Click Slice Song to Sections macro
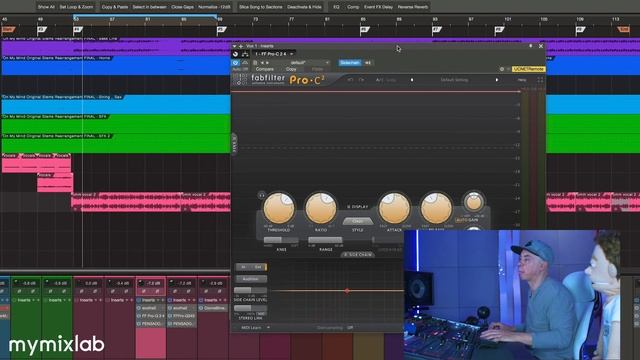 [260, 7]
